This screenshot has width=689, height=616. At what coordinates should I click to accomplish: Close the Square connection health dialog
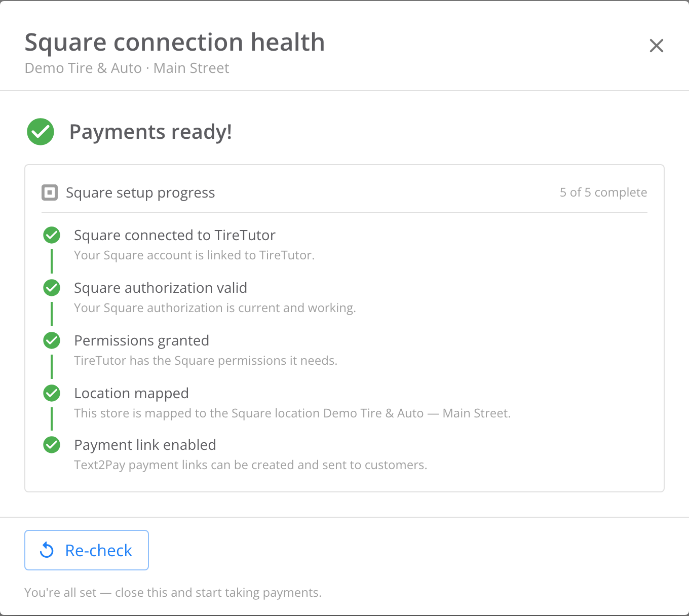(657, 46)
